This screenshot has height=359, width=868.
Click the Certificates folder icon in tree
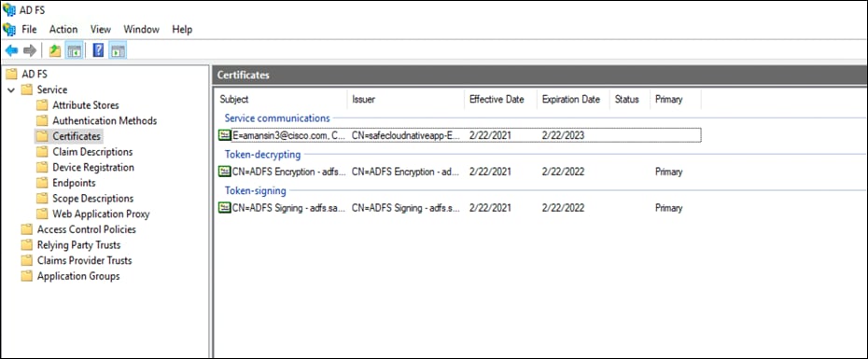tap(42, 136)
